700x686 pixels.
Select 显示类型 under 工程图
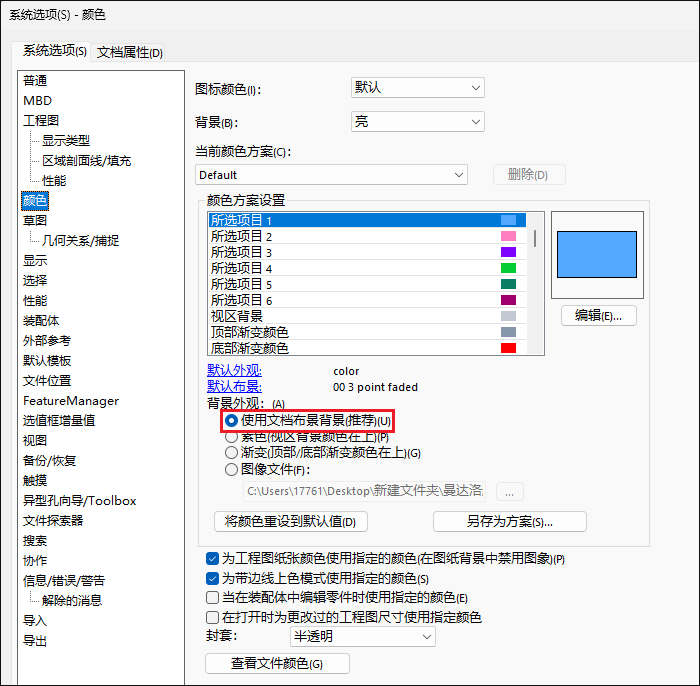(x=66, y=141)
